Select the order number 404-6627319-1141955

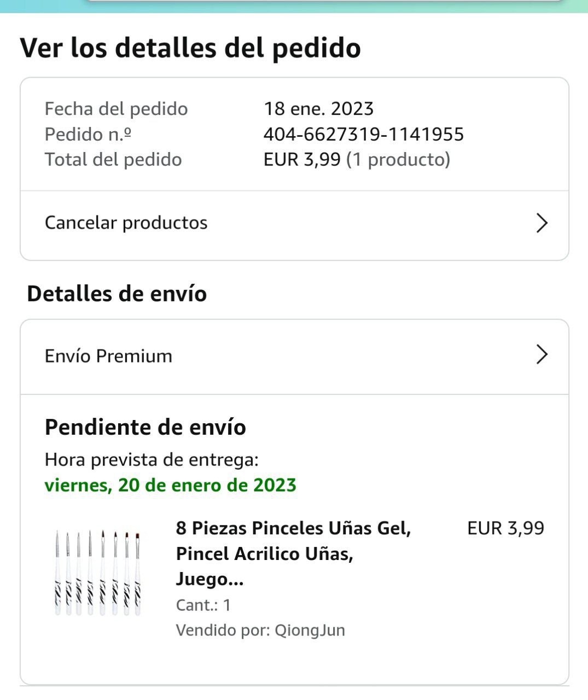364,134
